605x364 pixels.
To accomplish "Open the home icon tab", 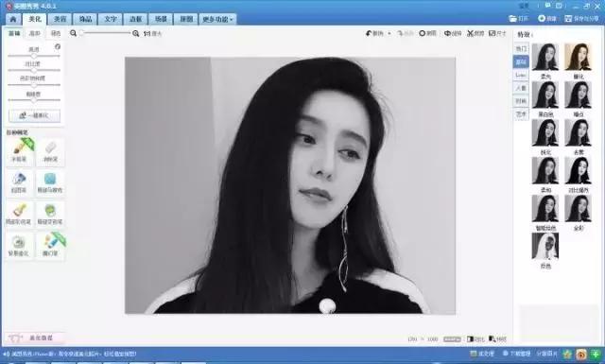I will click(x=13, y=19).
